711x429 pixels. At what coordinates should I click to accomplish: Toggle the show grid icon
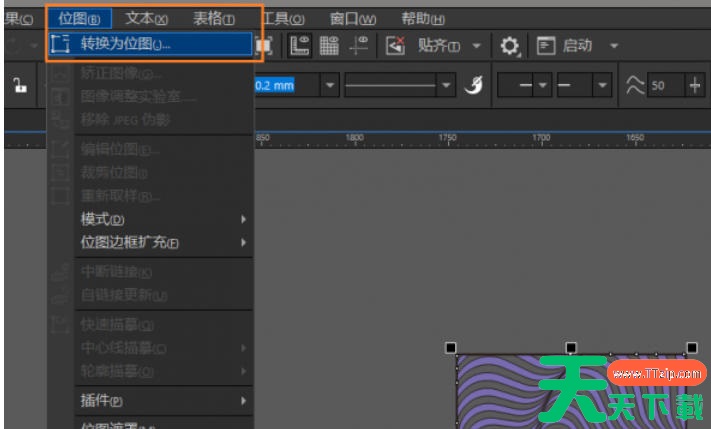coord(329,45)
